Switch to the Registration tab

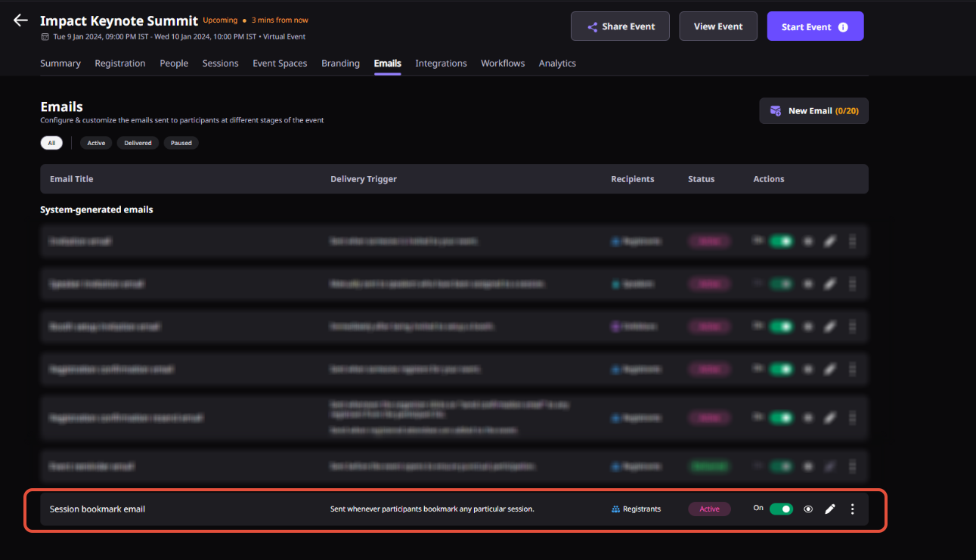point(120,63)
